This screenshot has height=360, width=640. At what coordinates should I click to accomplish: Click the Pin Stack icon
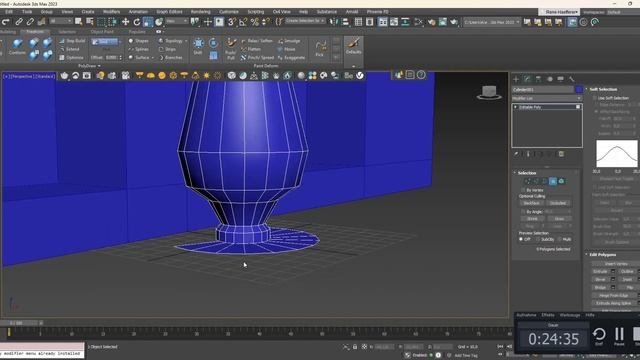point(516,154)
